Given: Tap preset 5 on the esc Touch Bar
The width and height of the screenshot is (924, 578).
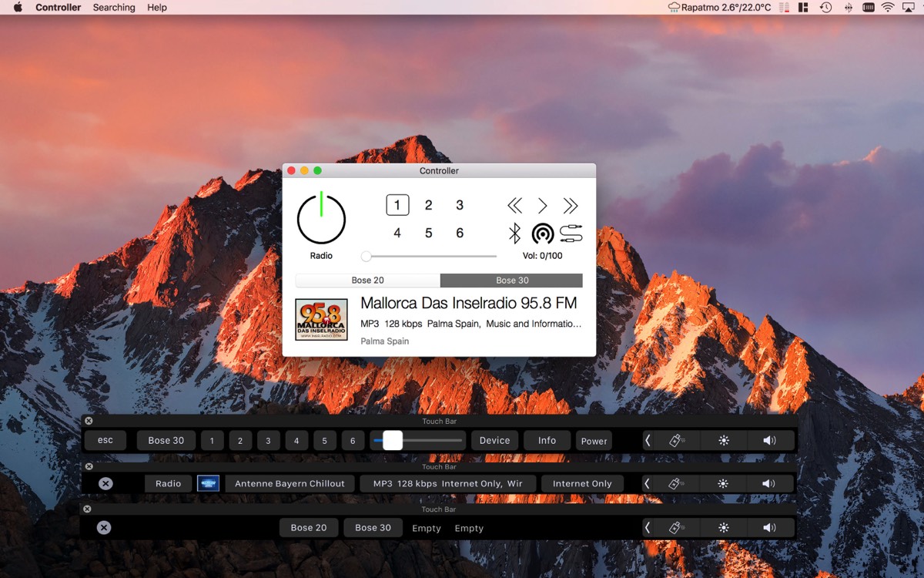Looking at the screenshot, I should click(325, 440).
